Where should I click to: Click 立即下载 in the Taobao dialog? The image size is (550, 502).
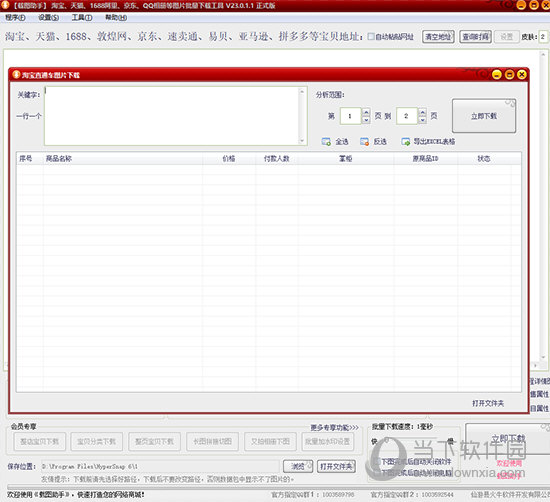pyautogui.click(x=484, y=116)
